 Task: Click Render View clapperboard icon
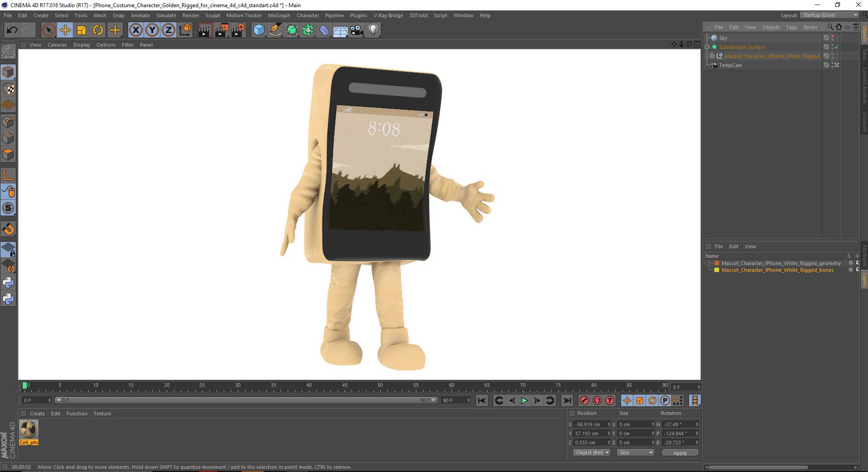205,30
